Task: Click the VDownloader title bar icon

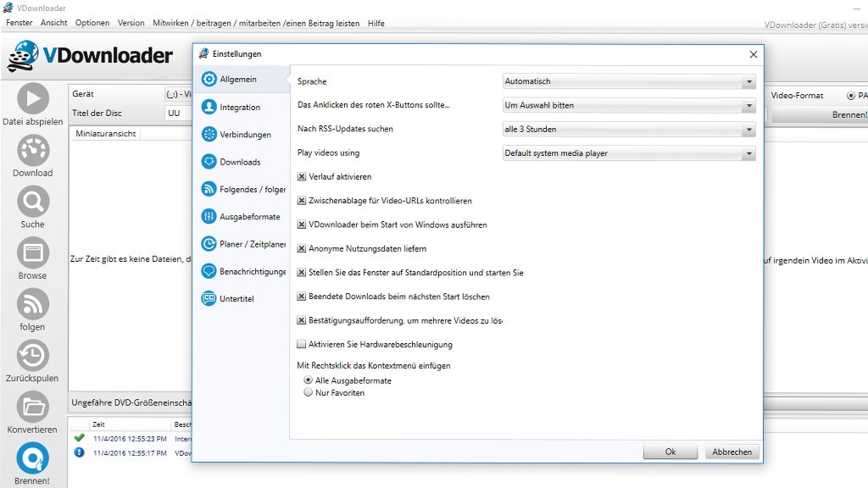Action: tap(8, 8)
